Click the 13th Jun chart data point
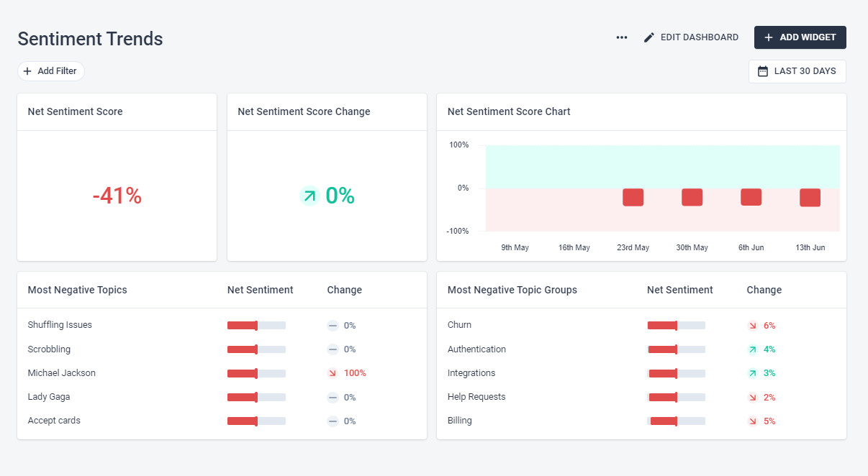Image resolution: width=868 pixels, height=476 pixels. point(810,198)
